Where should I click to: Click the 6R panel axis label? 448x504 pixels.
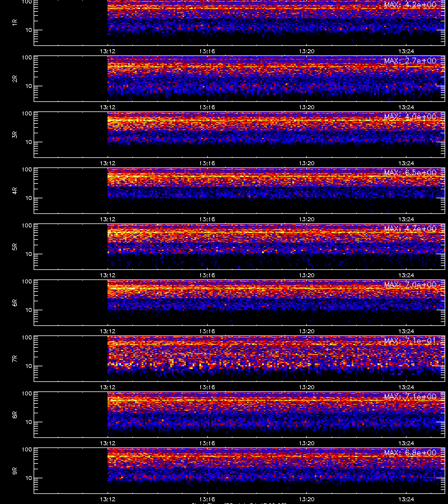15,303
